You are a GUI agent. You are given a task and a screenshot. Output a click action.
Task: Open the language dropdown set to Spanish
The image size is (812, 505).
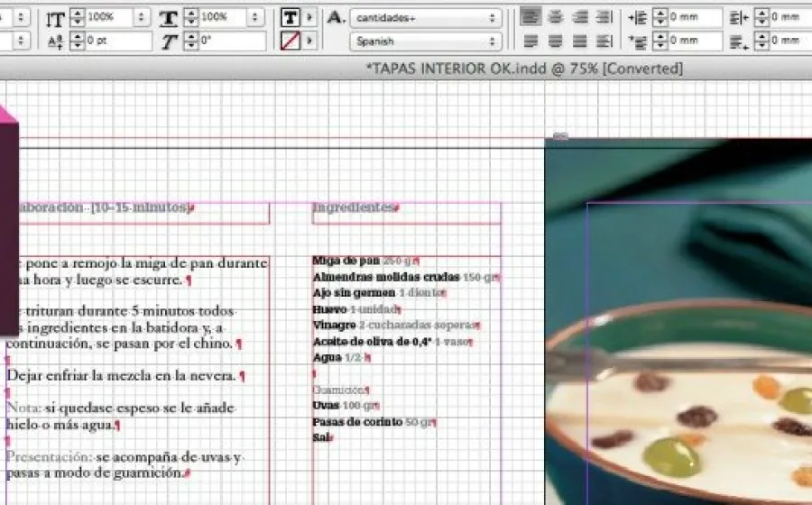[x=426, y=41]
